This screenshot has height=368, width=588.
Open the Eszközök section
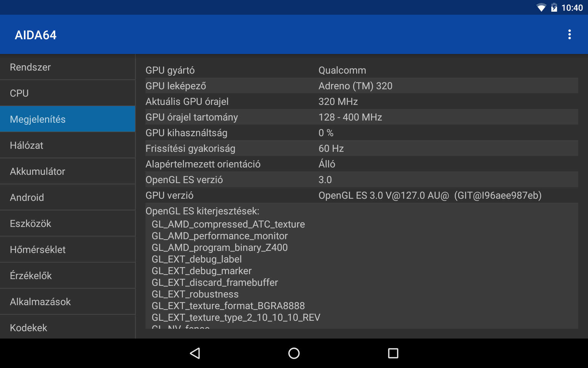coord(68,224)
